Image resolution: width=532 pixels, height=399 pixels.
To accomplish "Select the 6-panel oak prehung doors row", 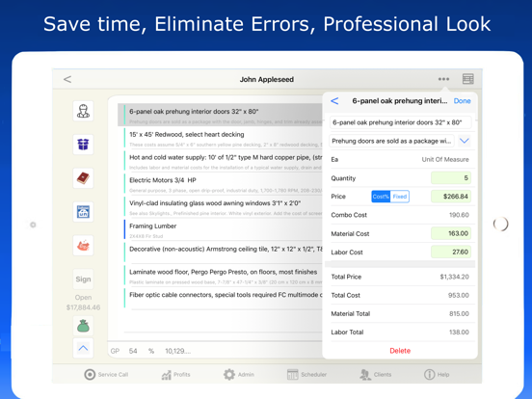I will pyautogui.click(x=220, y=115).
